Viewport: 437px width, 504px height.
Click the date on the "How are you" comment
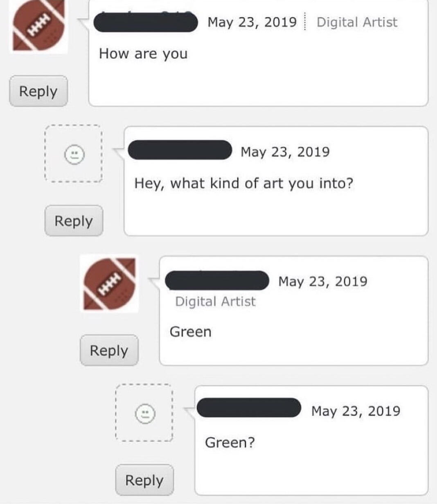click(x=252, y=22)
